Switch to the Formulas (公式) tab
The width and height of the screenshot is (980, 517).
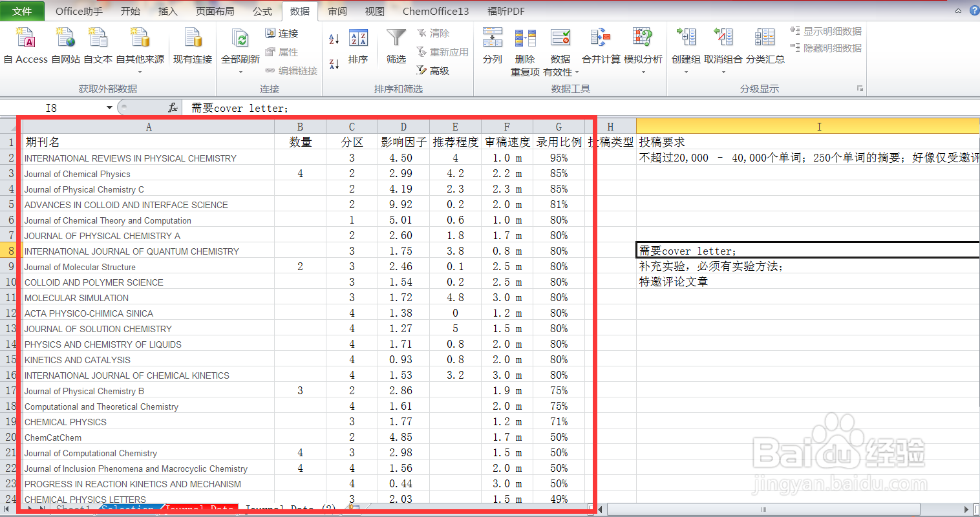[262, 11]
